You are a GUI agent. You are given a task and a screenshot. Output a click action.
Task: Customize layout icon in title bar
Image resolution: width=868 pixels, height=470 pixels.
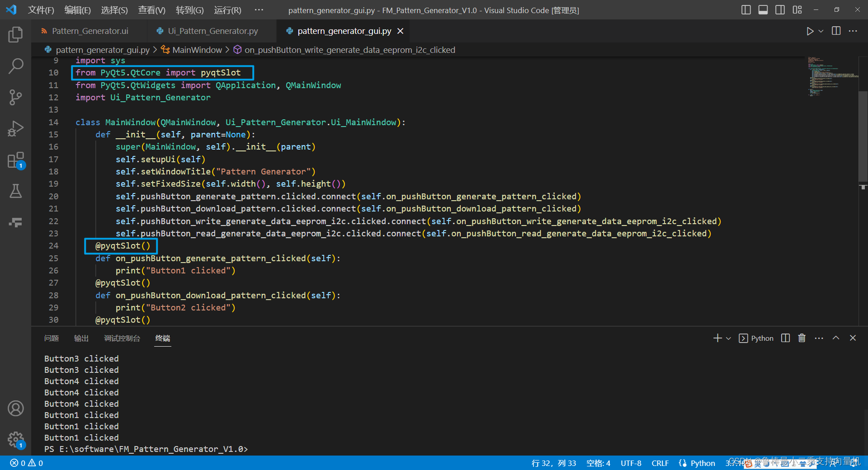(x=797, y=10)
